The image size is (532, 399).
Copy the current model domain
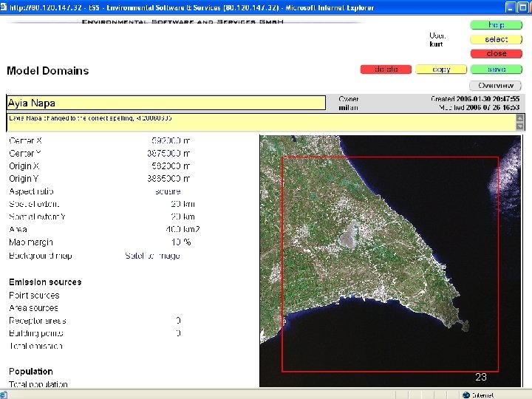tap(441, 69)
